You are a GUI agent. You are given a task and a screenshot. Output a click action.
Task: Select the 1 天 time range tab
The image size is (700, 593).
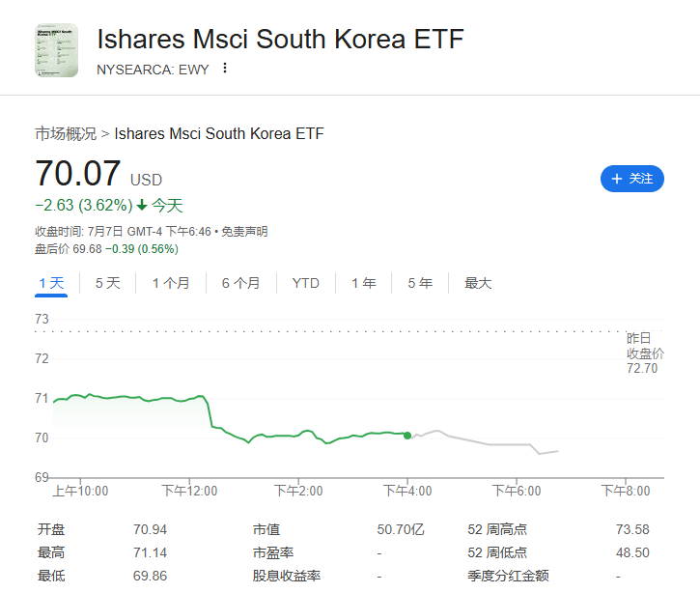click(51, 283)
